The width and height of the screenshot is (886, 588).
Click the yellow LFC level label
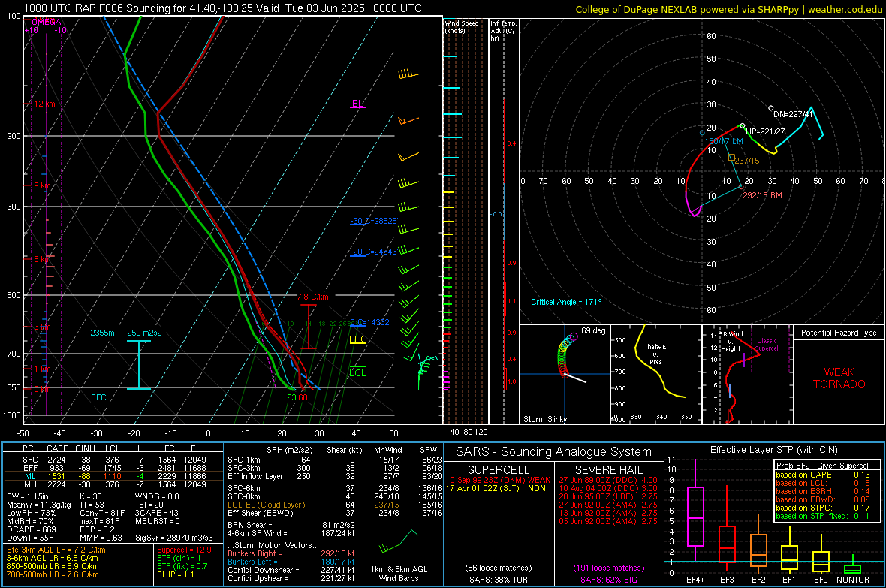click(x=357, y=339)
